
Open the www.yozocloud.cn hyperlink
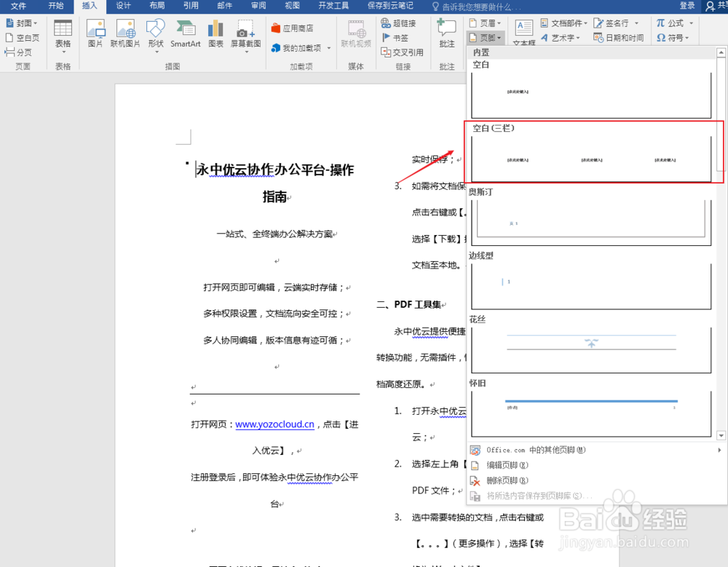pos(275,424)
